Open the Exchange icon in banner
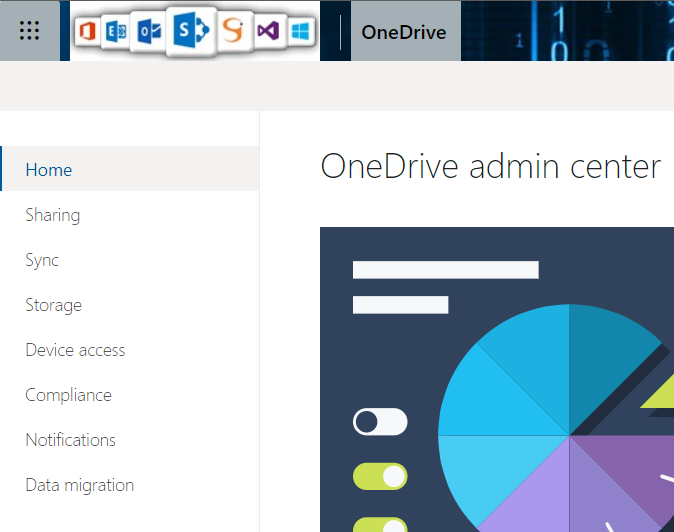This screenshot has width=674, height=532. (x=117, y=31)
